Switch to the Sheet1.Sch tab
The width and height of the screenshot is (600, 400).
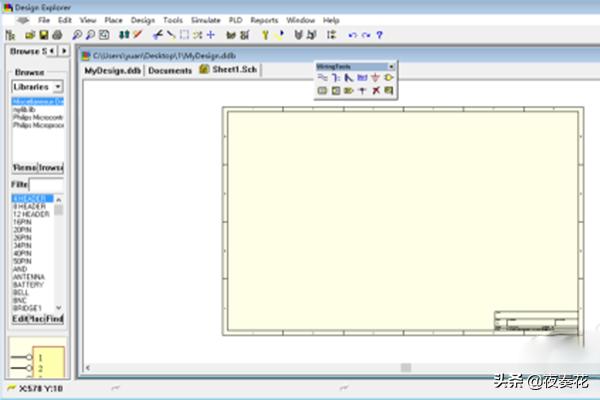(x=229, y=70)
